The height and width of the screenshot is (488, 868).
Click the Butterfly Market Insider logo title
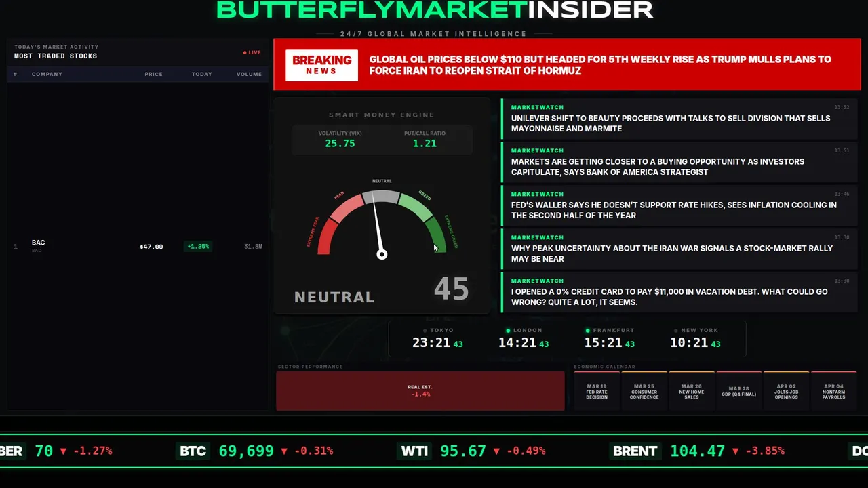[434, 9]
